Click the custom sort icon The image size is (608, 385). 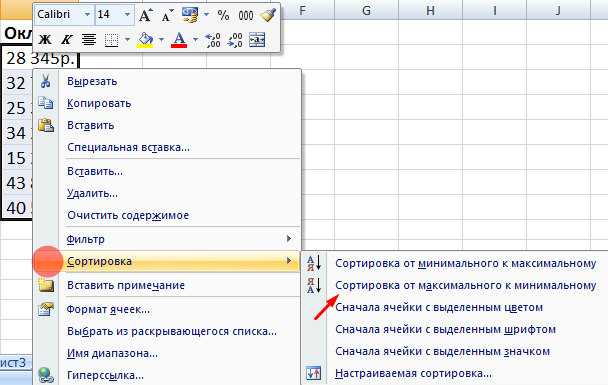tap(314, 373)
